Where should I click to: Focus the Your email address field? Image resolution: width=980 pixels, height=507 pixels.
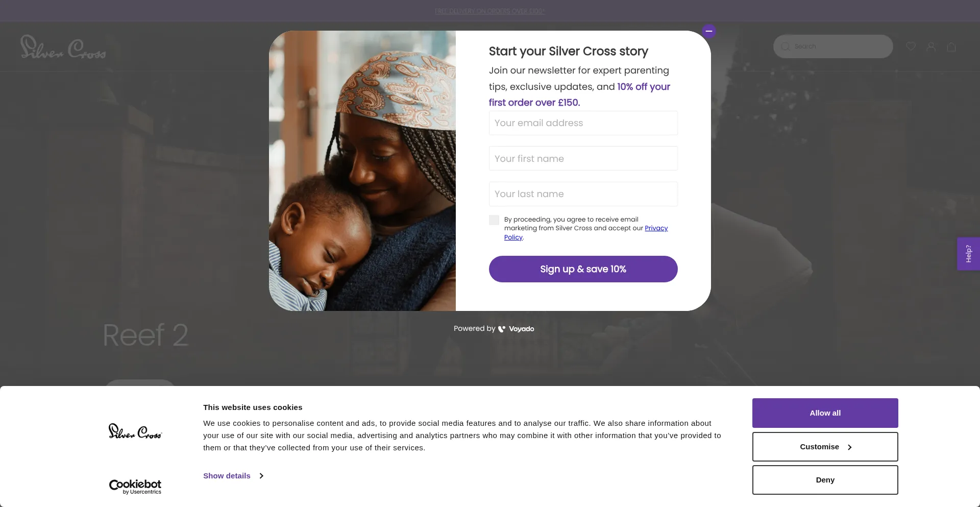[x=583, y=123]
